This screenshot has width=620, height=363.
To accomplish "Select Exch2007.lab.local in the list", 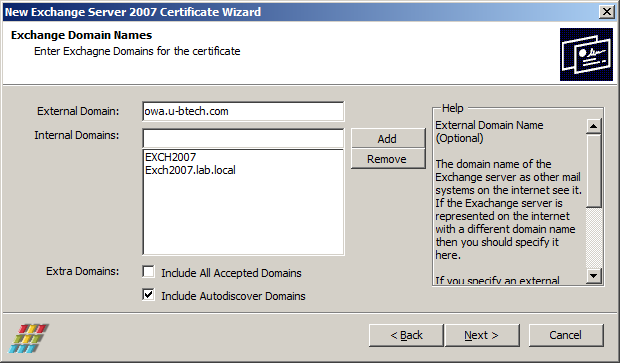I will click(x=190, y=170).
